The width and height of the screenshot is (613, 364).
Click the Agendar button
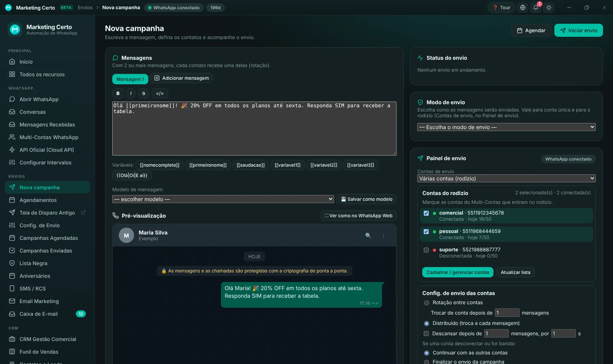tap(531, 30)
